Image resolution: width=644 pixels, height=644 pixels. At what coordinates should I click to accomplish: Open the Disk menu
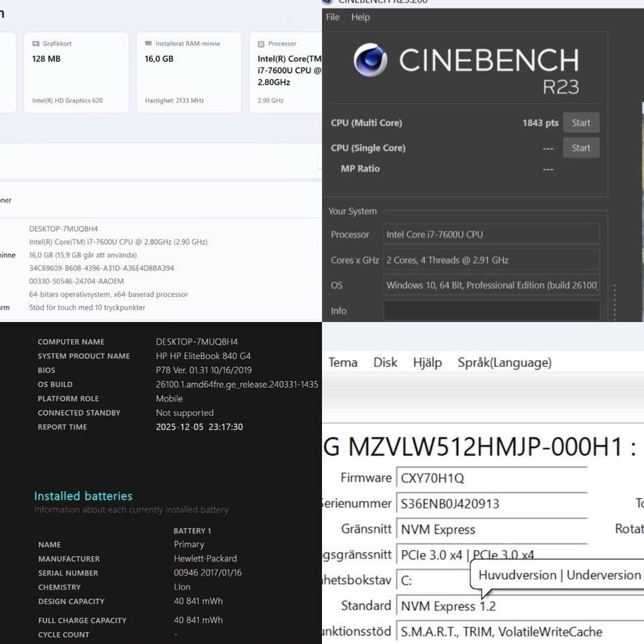point(385,363)
